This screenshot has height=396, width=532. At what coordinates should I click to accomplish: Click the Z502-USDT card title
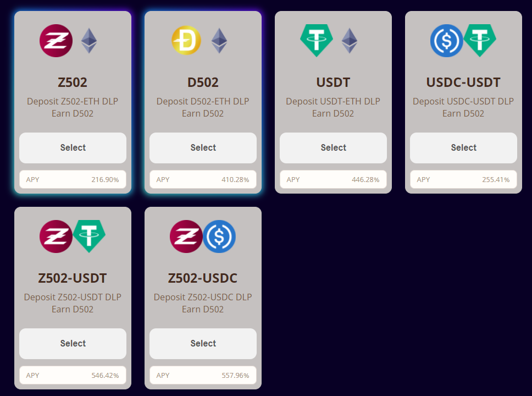point(73,278)
